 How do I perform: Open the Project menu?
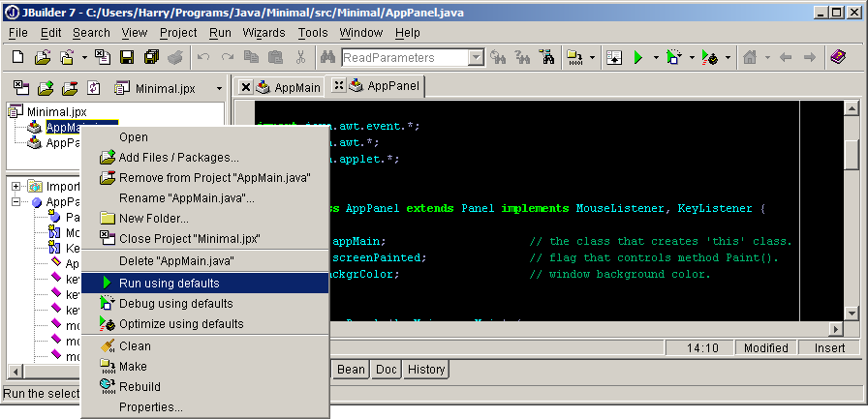178,33
